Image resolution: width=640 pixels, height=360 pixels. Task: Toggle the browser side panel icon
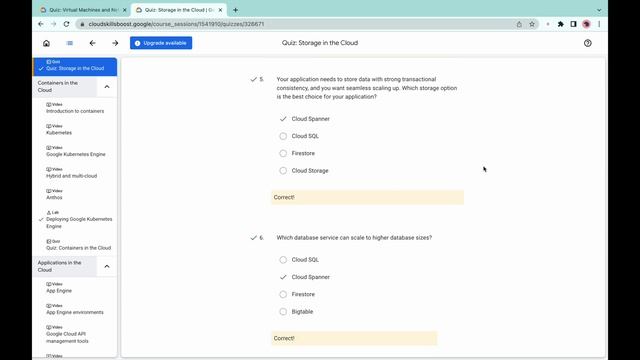point(573,24)
